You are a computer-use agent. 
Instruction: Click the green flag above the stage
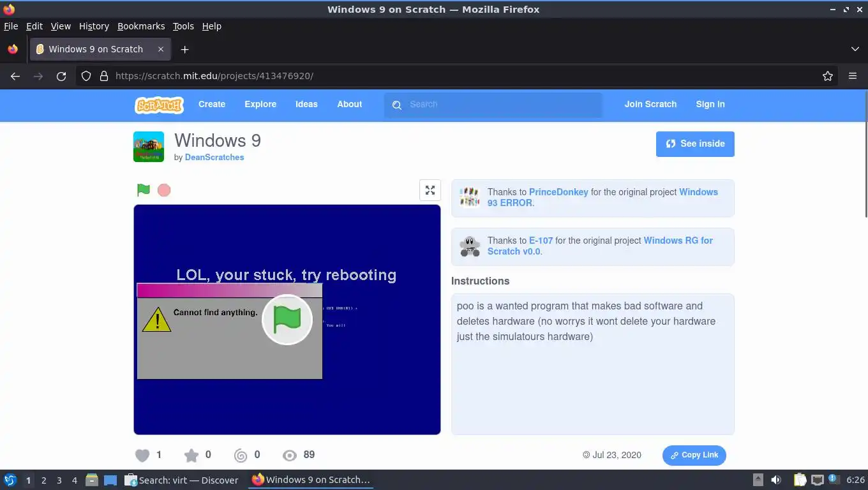pos(144,190)
